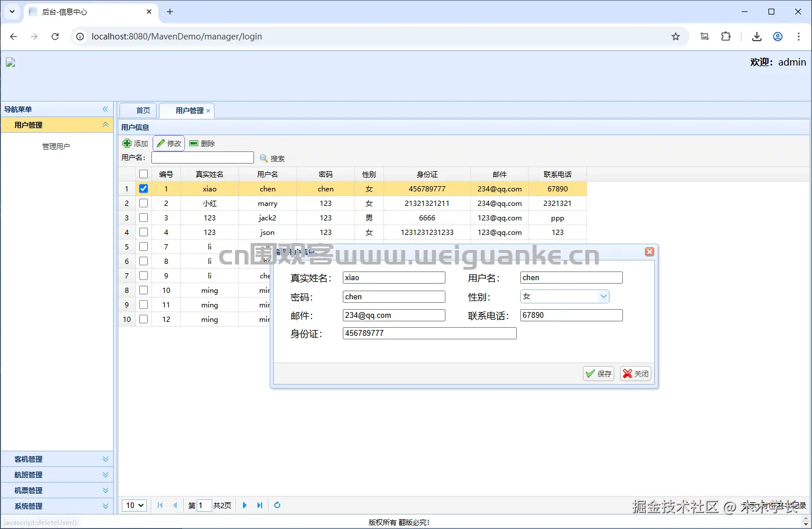Screen dimensions: 812x529
Task: Click the 添加 (add) green plus icon
Action: (127, 143)
